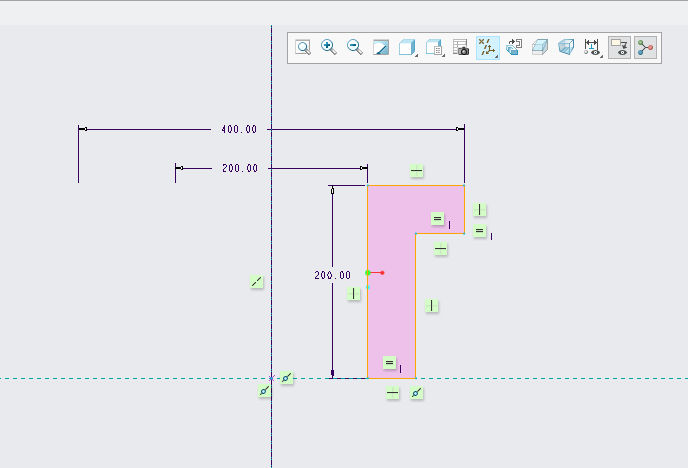The height and width of the screenshot is (468, 688).
Task: Select the vertical 200.00 height dimension value
Action: pos(333,275)
